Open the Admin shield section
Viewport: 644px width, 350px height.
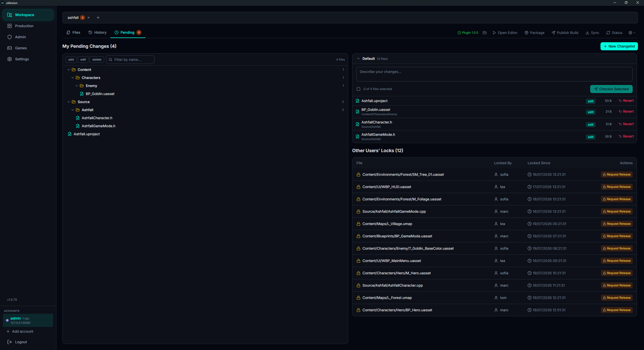coord(28,37)
